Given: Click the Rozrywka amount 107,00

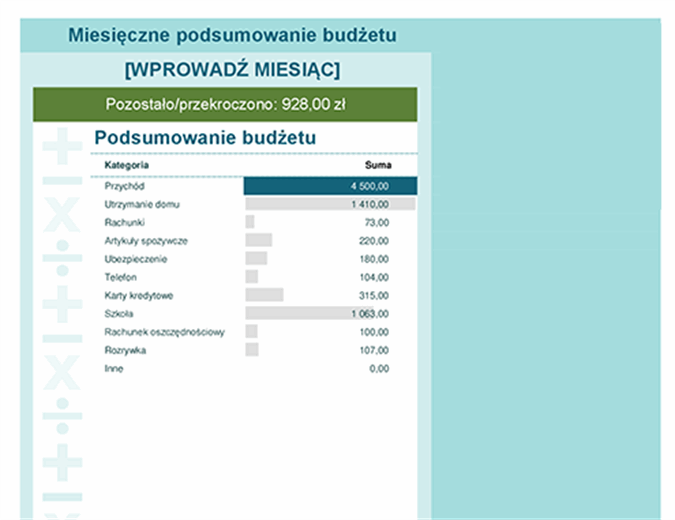Looking at the screenshot, I should pos(374,350).
